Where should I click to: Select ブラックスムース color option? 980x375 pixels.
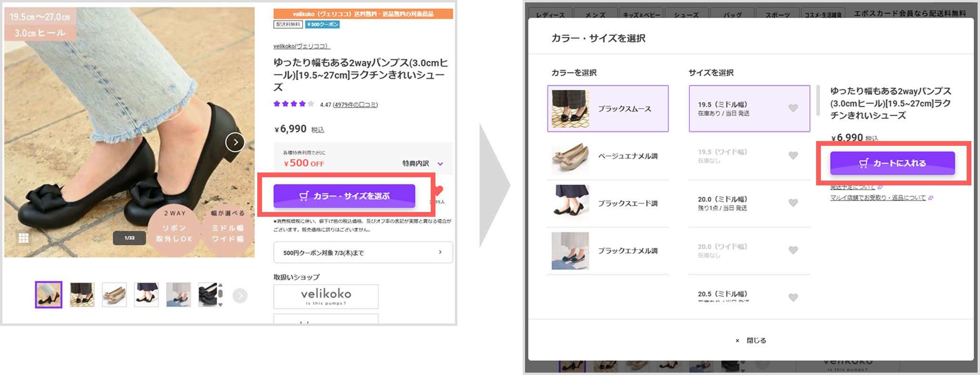(x=608, y=109)
